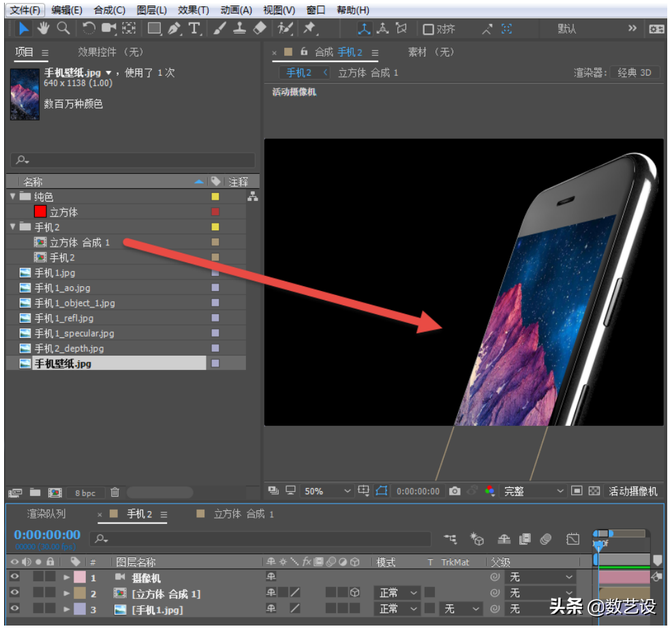Image resolution: width=672 pixels, height=631 pixels.
Task: Hide the 立方体 合成 1 layer eye
Action: point(14,592)
